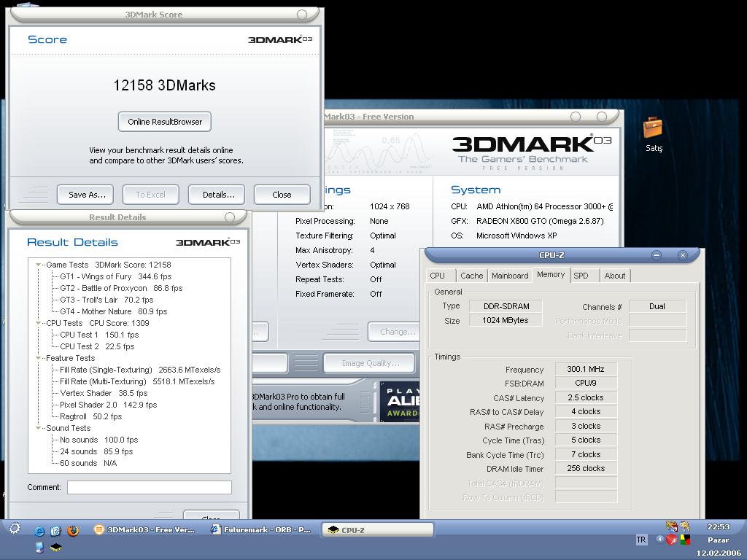The height and width of the screenshot is (560, 747).
Task: Select the 24 sounds result row
Action: pyautogui.click(x=96, y=451)
